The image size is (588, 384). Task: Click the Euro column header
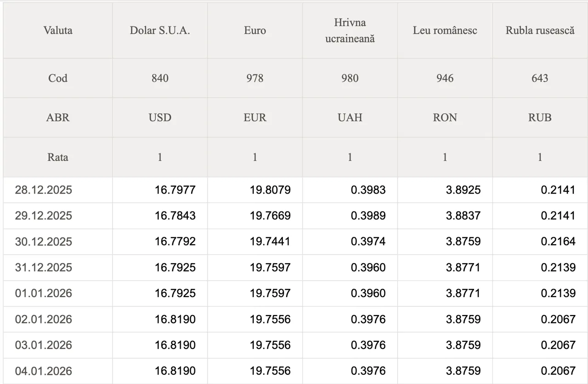[255, 31]
